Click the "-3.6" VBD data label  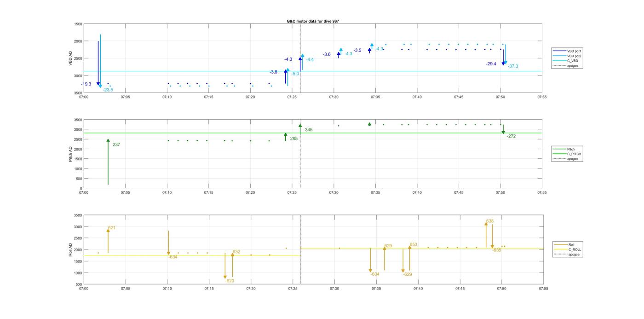coord(327,54)
